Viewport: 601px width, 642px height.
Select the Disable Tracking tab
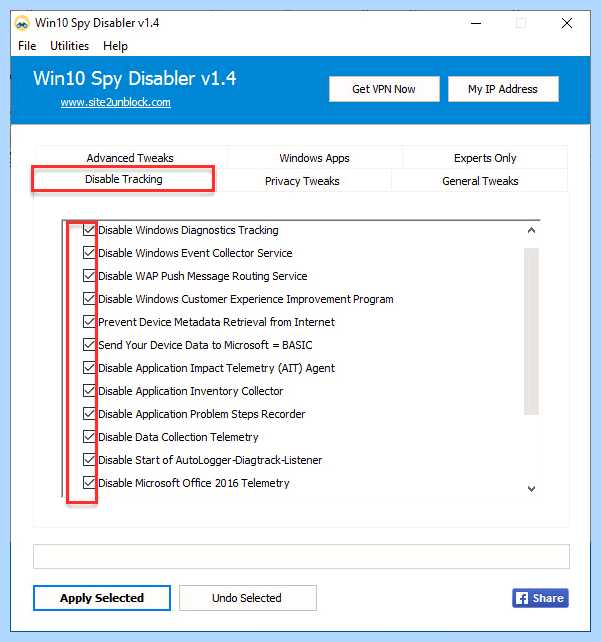point(123,179)
